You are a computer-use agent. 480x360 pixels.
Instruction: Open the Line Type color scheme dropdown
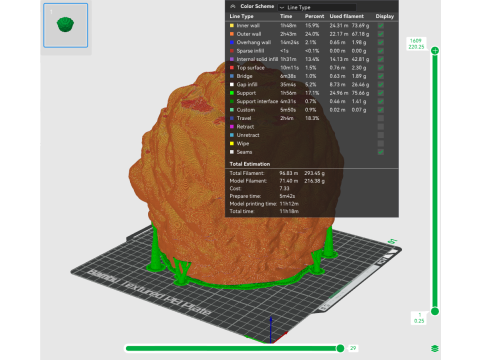pyautogui.click(x=317, y=7)
